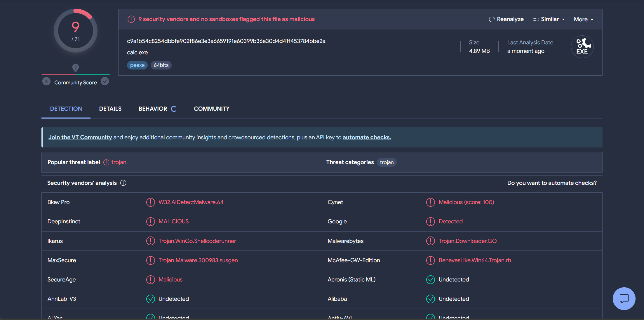Click the peexe tag
This screenshot has width=644, height=320.
pyautogui.click(x=137, y=65)
